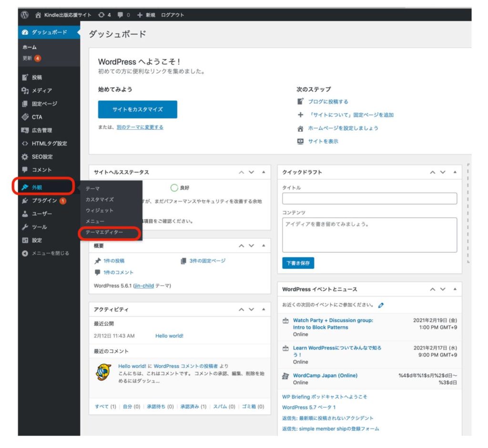Click the ダッシュボード gauge icon
This screenshot has width=488, height=448.
tap(25, 32)
